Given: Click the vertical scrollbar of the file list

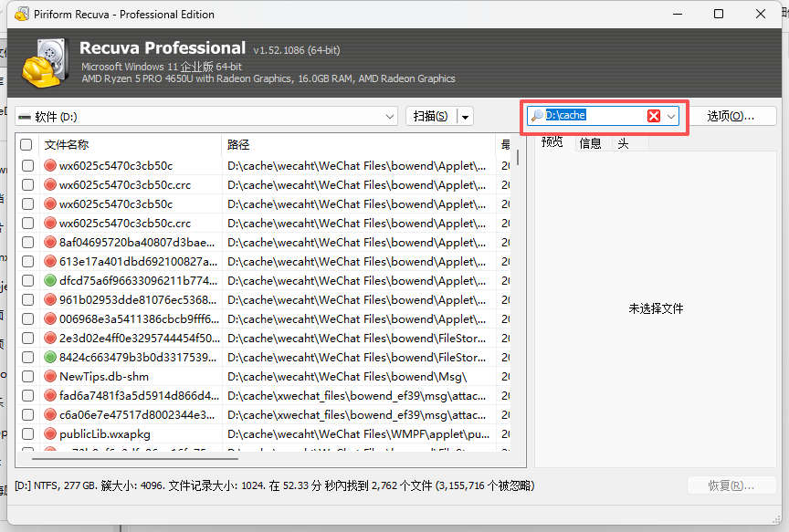Looking at the screenshot, I should [x=518, y=158].
